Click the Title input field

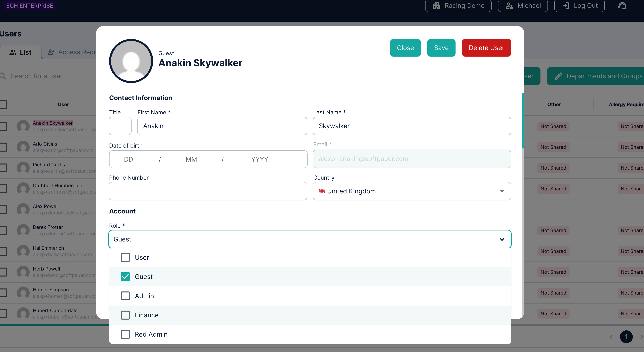[120, 126]
